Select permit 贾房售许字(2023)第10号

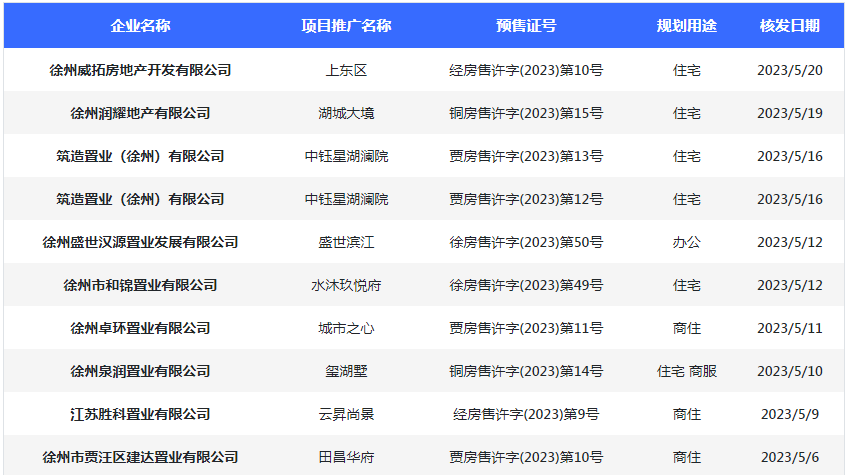point(526,457)
